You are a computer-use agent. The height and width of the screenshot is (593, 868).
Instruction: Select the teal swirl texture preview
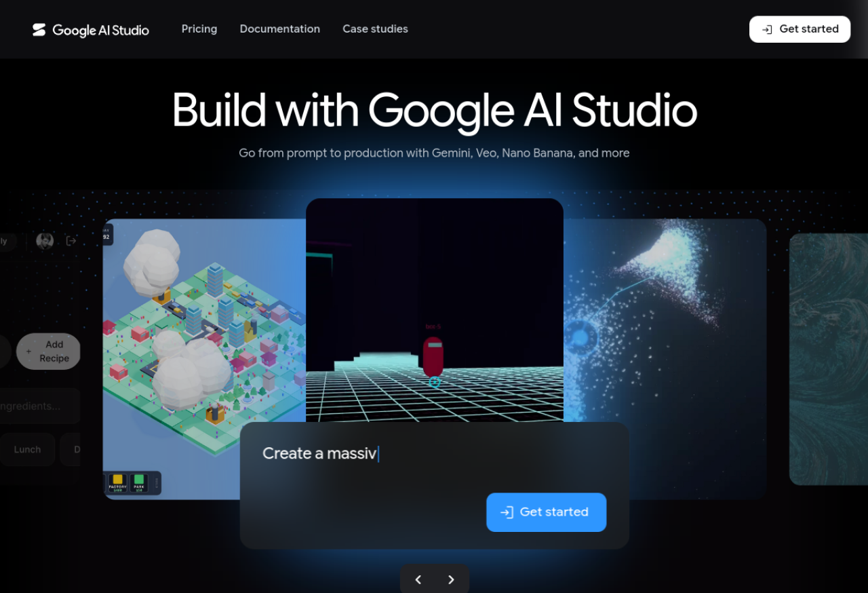pos(829,360)
